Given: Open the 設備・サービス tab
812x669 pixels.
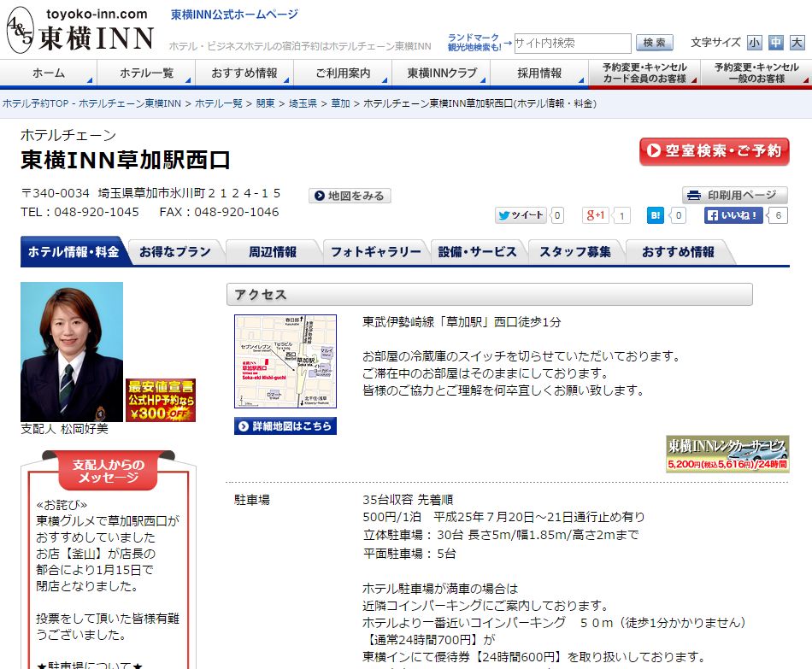Looking at the screenshot, I should pos(477,252).
